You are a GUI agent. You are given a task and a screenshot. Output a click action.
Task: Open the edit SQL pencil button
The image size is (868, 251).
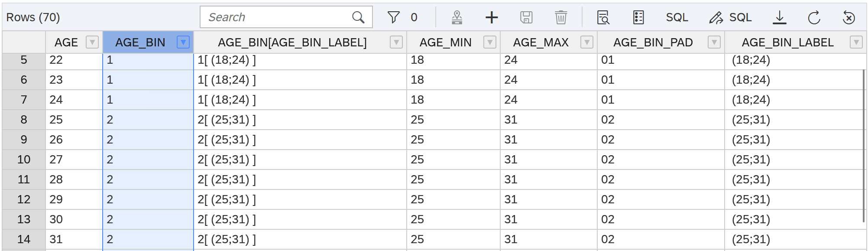pos(730,17)
